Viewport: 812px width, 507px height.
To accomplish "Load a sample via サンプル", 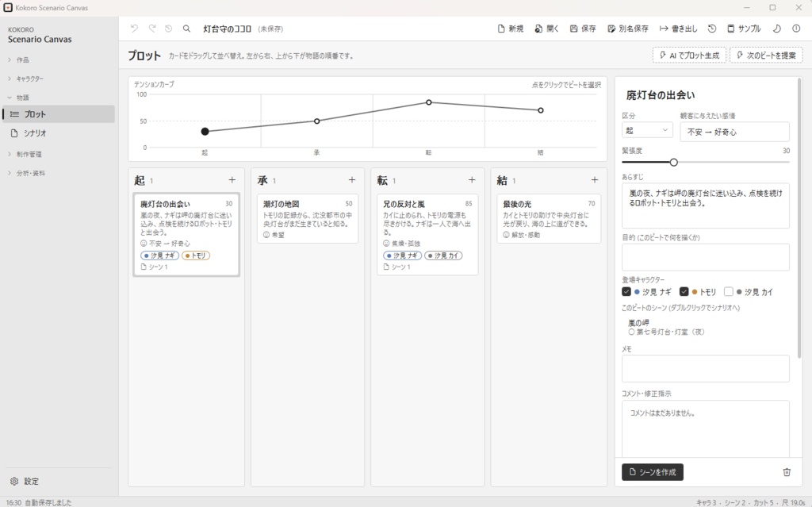I will click(x=744, y=29).
